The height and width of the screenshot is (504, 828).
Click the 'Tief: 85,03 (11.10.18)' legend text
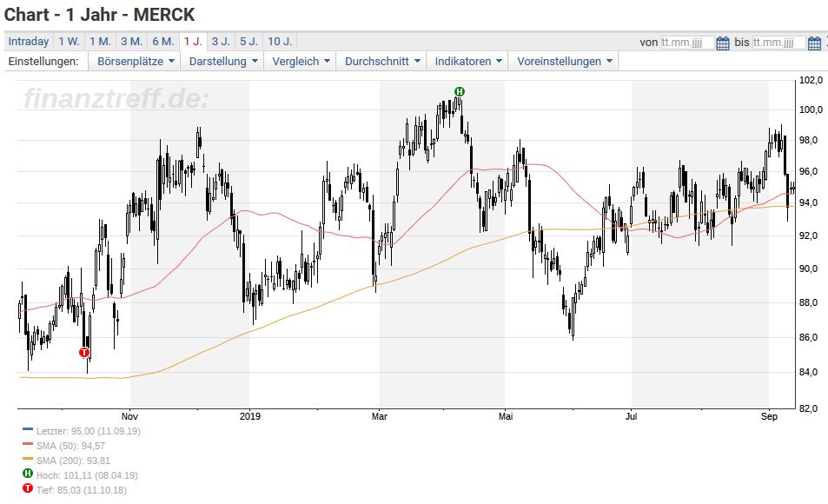(x=82, y=490)
